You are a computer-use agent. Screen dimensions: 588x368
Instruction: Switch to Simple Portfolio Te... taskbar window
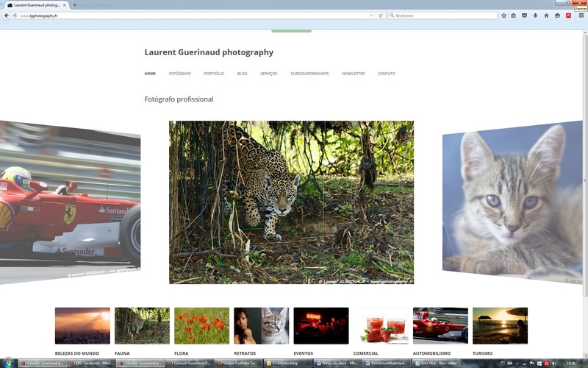pyautogui.click(x=240, y=364)
